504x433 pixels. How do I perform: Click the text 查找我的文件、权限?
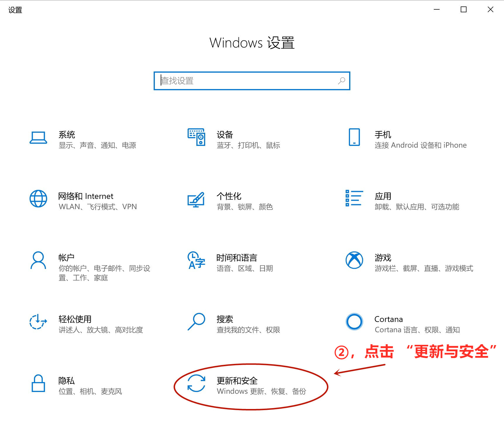[248, 330]
